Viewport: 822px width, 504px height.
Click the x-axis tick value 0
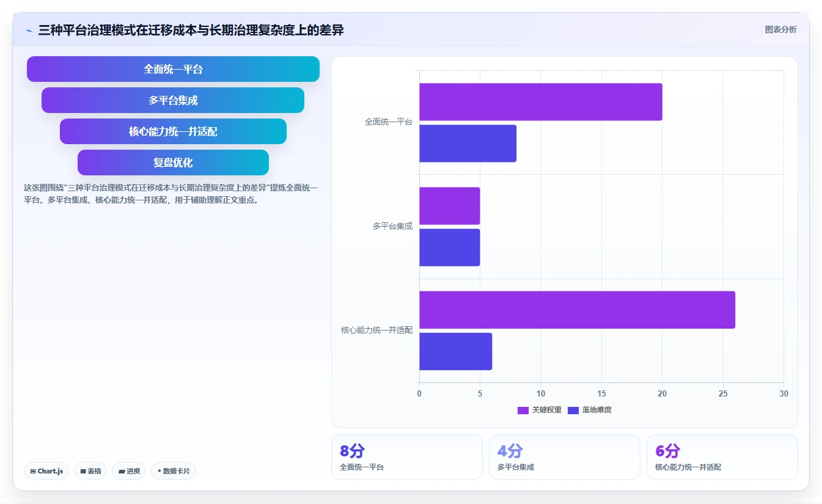pyautogui.click(x=419, y=394)
